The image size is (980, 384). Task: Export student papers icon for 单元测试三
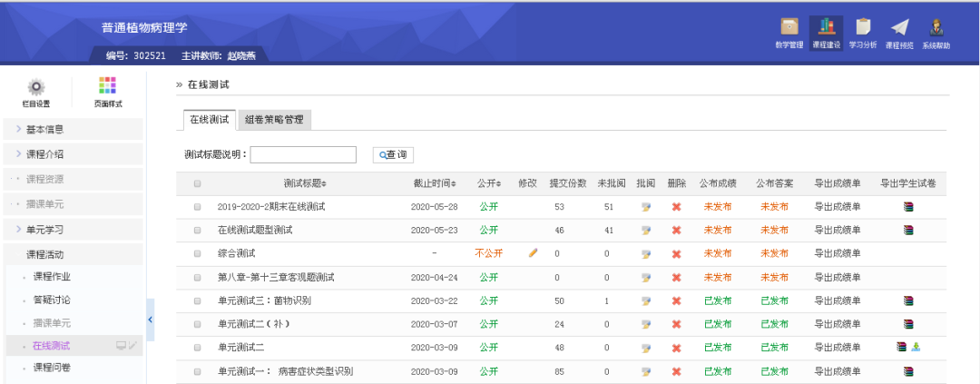(908, 300)
